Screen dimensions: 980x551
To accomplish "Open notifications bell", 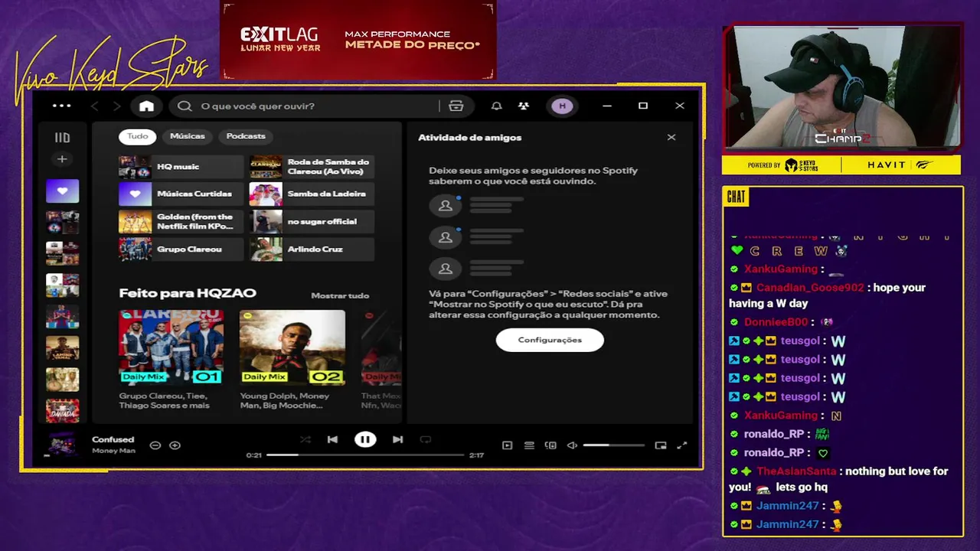I will (496, 106).
